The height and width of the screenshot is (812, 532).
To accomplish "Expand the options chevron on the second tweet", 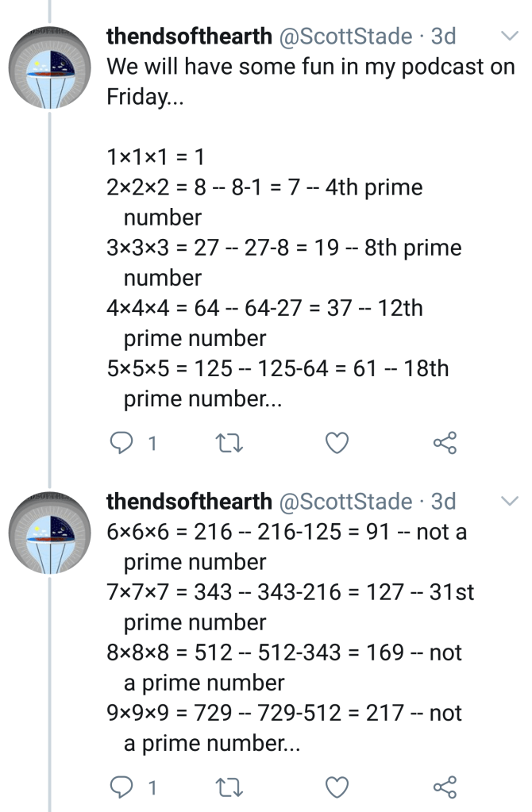I will [509, 501].
